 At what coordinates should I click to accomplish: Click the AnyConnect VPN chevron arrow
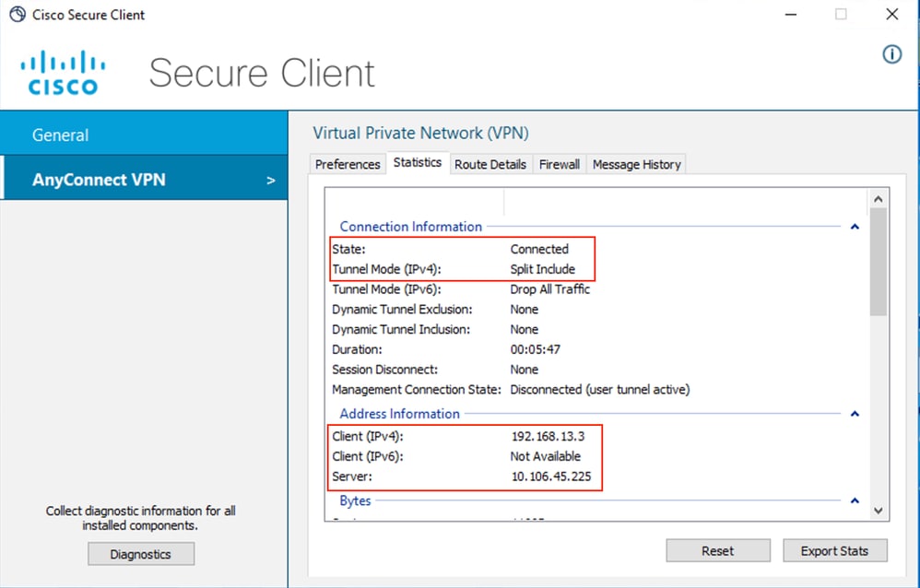click(270, 180)
